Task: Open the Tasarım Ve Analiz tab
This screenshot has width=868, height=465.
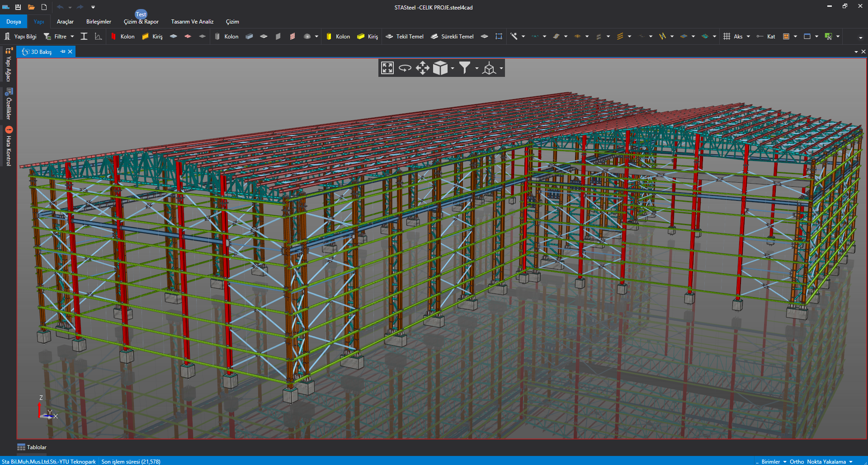Action: click(x=192, y=22)
